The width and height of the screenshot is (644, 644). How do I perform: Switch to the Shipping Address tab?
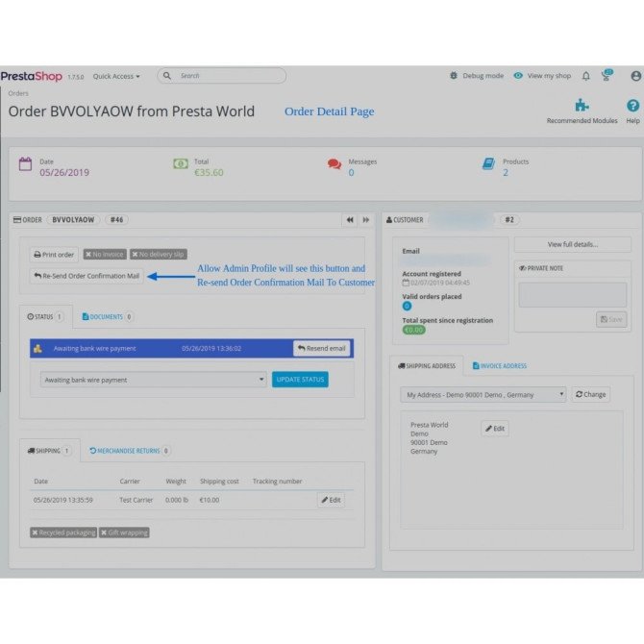point(427,366)
